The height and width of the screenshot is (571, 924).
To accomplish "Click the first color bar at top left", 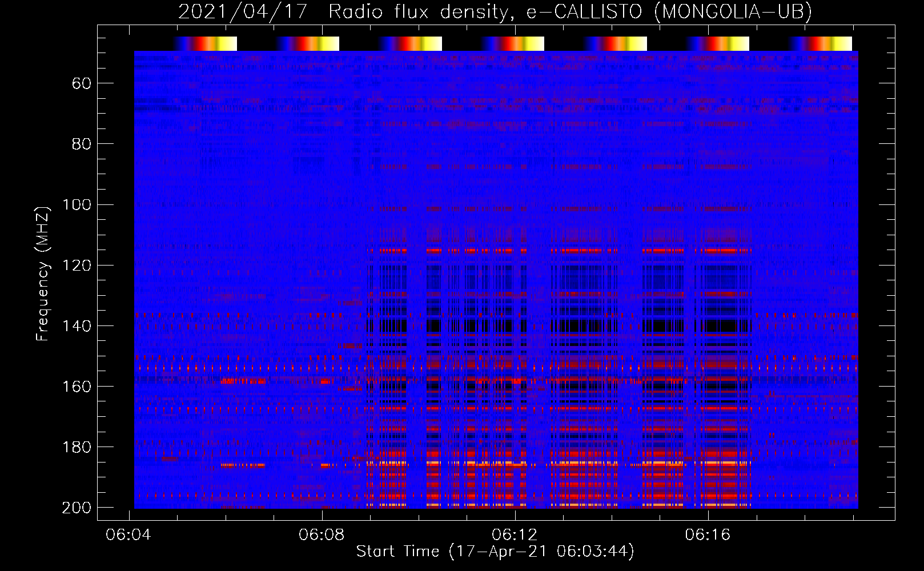I will point(205,43).
